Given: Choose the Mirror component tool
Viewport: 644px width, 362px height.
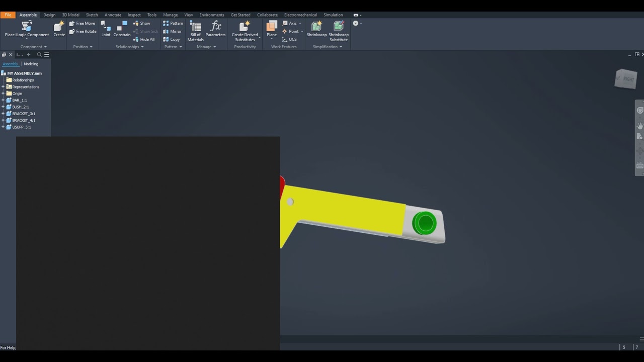Looking at the screenshot, I should pos(172,31).
